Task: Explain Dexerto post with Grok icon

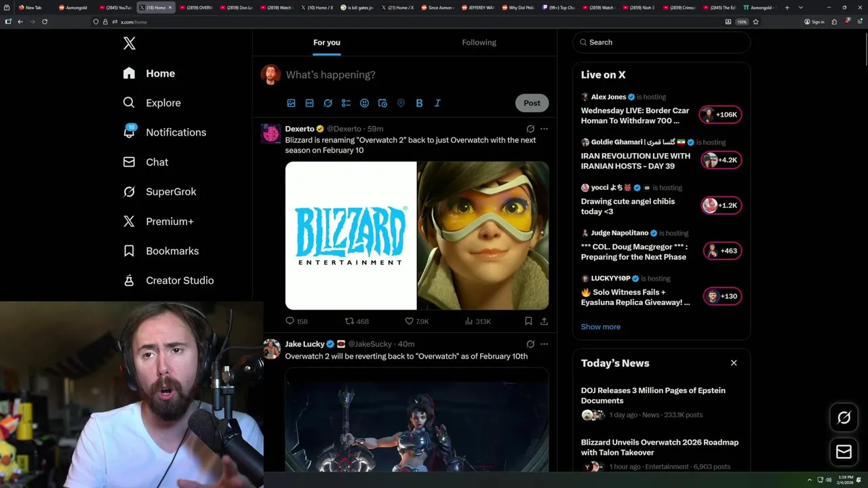Action: click(530, 129)
